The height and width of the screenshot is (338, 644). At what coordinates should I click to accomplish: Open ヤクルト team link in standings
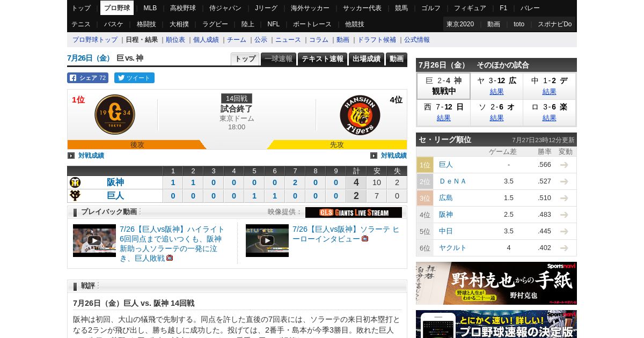pos(453,248)
